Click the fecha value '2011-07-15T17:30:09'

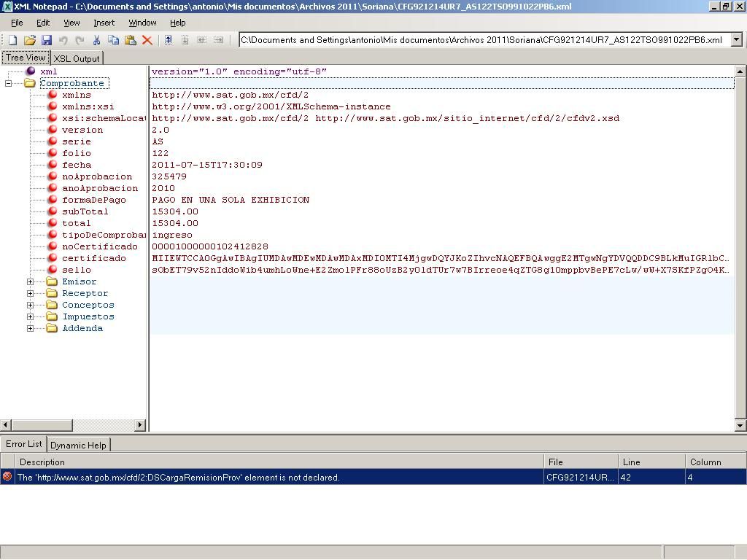[207, 165]
